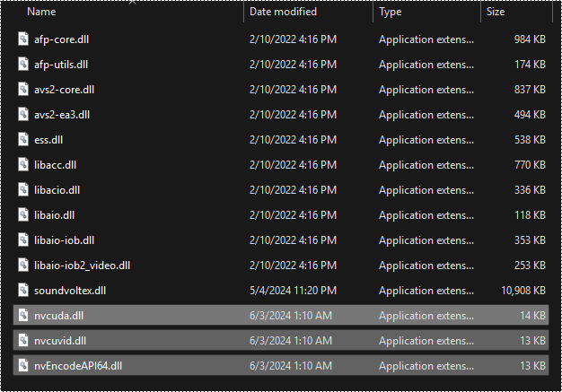Sort files by the Name column header
Viewport: 562px width, 392px height.
coord(41,13)
